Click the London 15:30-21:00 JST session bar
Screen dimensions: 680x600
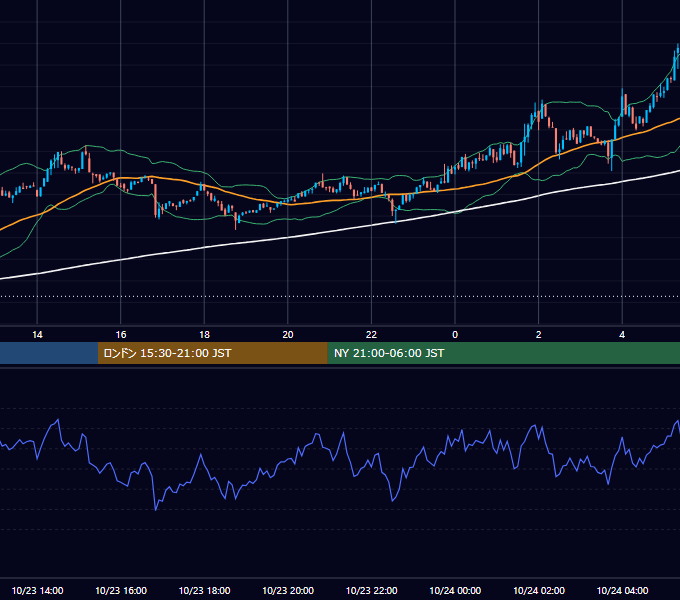click(x=212, y=353)
